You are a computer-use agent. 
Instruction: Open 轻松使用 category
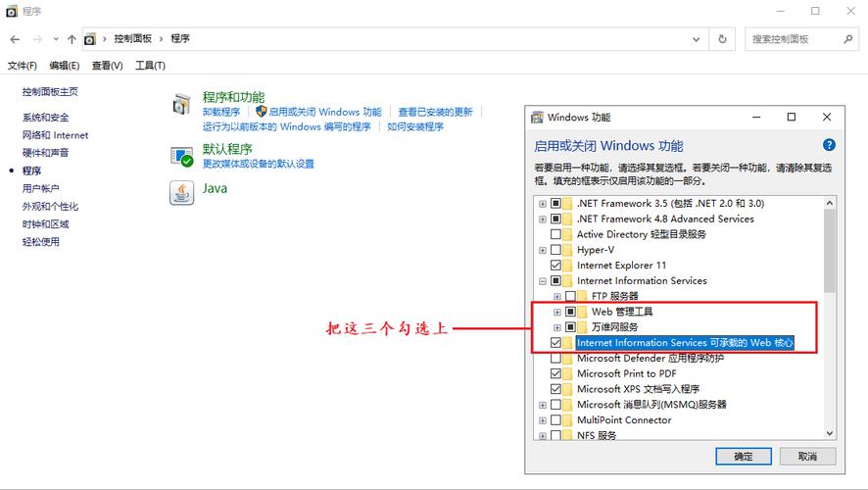tap(40, 241)
